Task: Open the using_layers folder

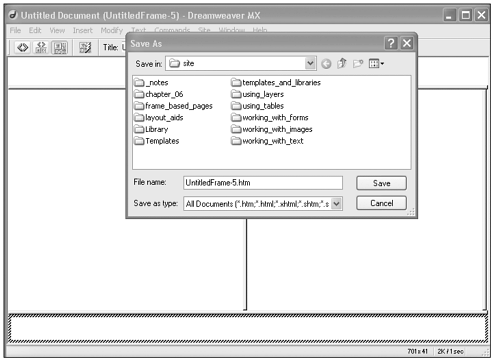Action: 257,94
